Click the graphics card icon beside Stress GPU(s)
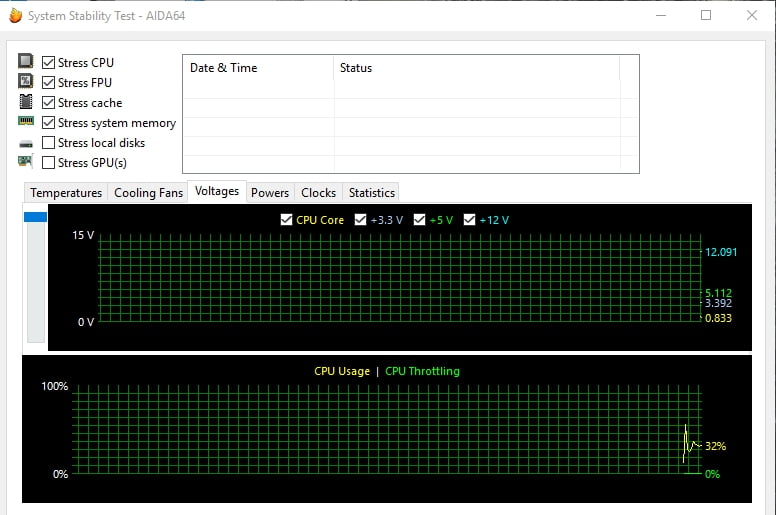776x515 pixels. (x=26, y=161)
